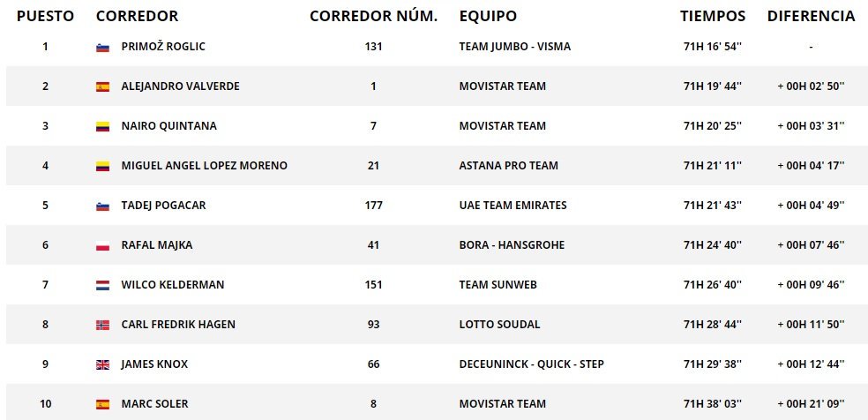The height and width of the screenshot is (420, 868).
Task: Click Team Jumbo - Visma team name
Action: (514, 47)
